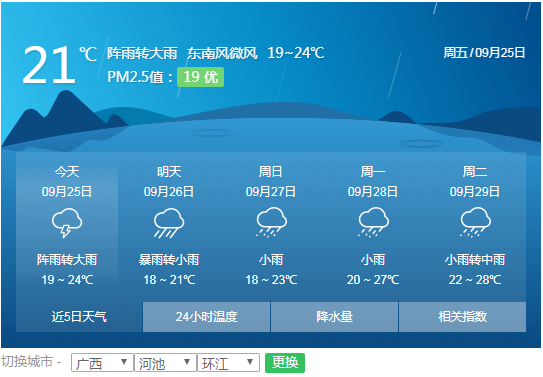Click the thunderstorm cloud icon for 今天
Image resolution: width=543 pixels, height=377 pixels.
pos(67,223)
